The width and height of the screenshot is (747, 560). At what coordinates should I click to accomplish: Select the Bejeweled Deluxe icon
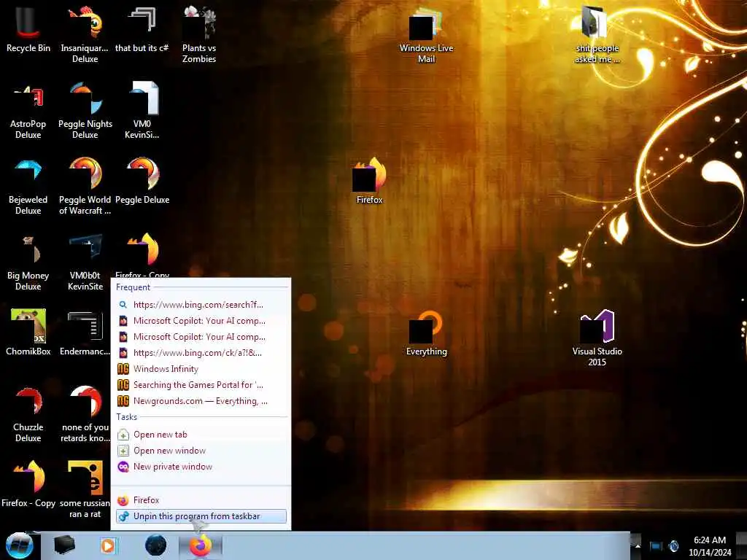(x=28, y=186)
